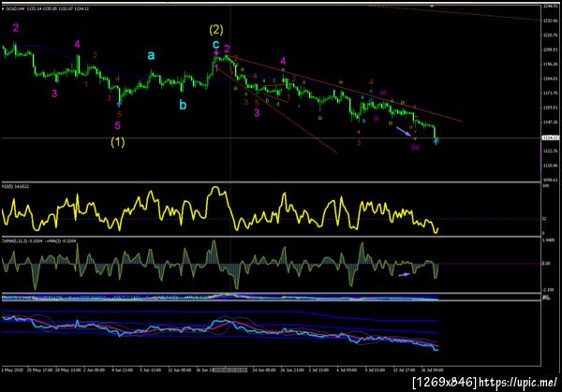Click the 1244.31 value atop the price axis
Viewport: 562px width, 392px height.
[550, 7]
